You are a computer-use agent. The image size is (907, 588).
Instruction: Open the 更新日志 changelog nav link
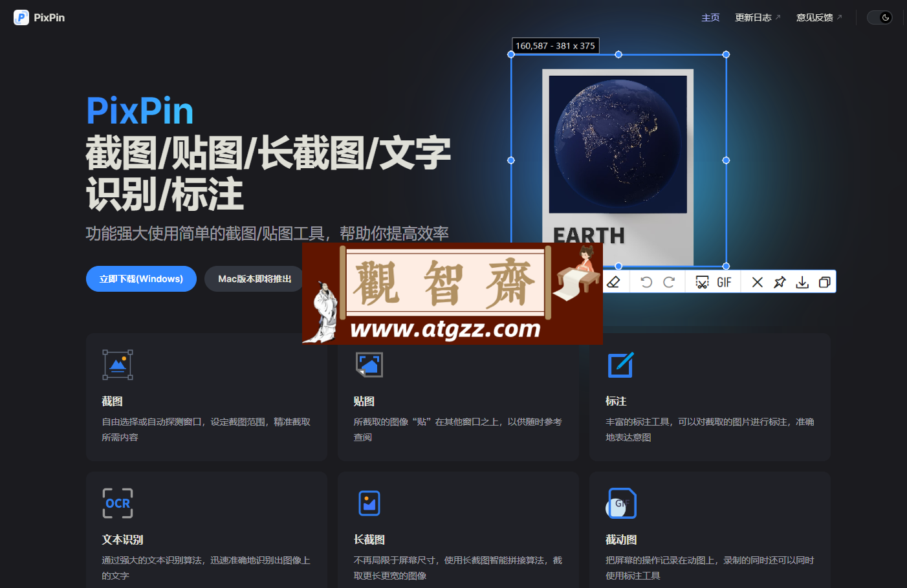pyautogui.click(x=758, y=17)
